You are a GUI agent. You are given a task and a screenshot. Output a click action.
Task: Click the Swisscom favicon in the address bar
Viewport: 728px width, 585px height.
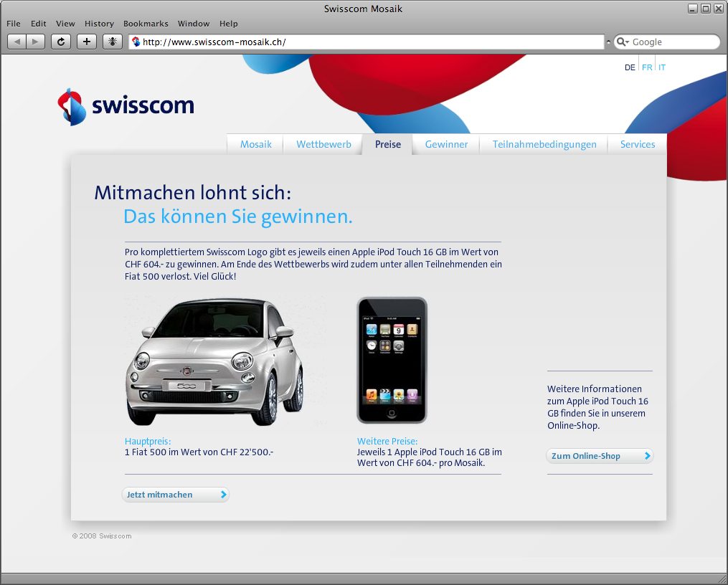click(x=136, y=42)
